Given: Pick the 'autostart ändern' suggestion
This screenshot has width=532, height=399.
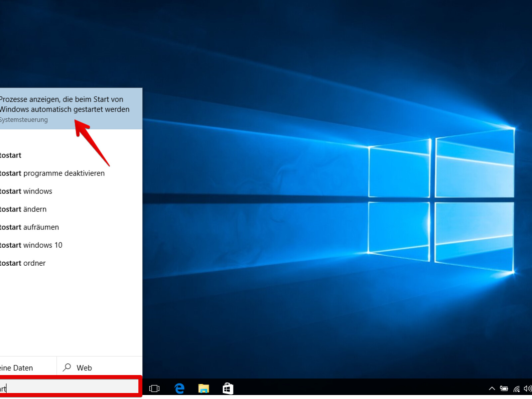Looking at the screenshot, I should pos(23,209).
